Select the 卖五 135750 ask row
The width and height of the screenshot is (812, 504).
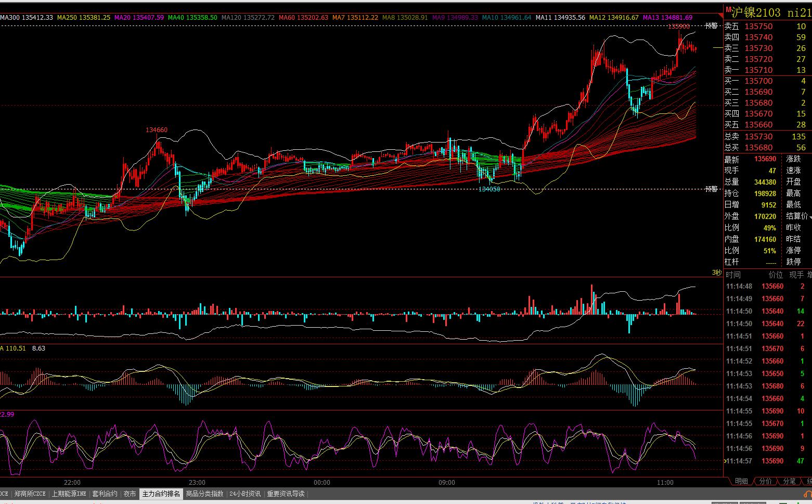click(x=767, y=26)
